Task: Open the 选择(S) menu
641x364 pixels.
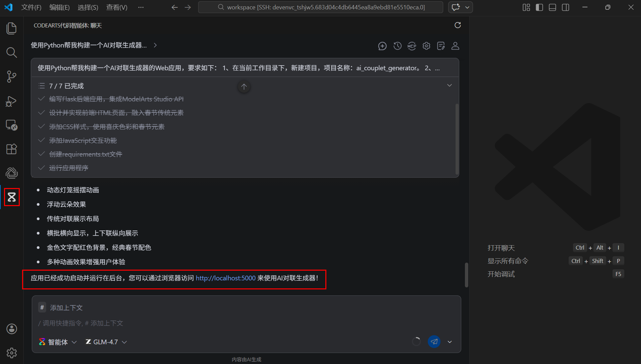Action: [x=88, y=7]
